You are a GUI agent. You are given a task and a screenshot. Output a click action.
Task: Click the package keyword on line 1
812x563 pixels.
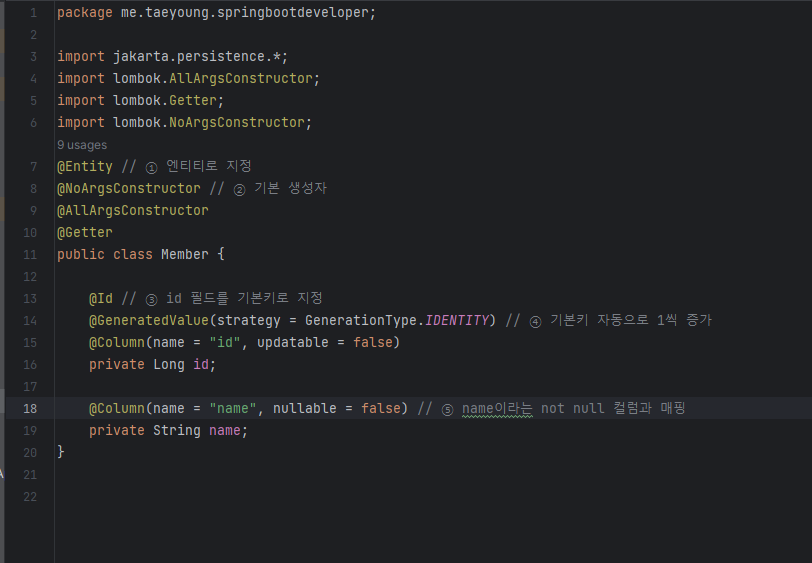point(84,12)
